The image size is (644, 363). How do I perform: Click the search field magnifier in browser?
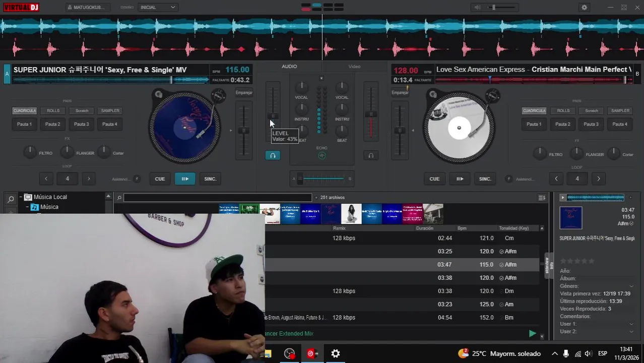point(119,198)
